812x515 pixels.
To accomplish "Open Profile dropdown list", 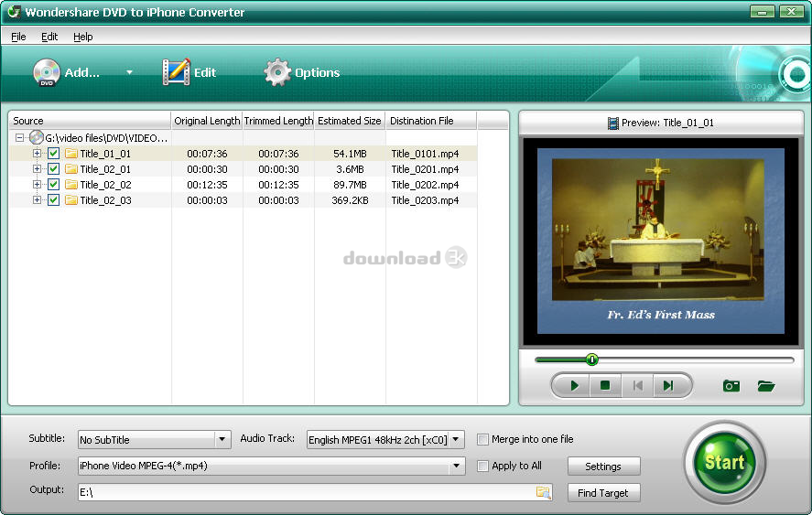I will pyautogui.click(x=456, y=466).
